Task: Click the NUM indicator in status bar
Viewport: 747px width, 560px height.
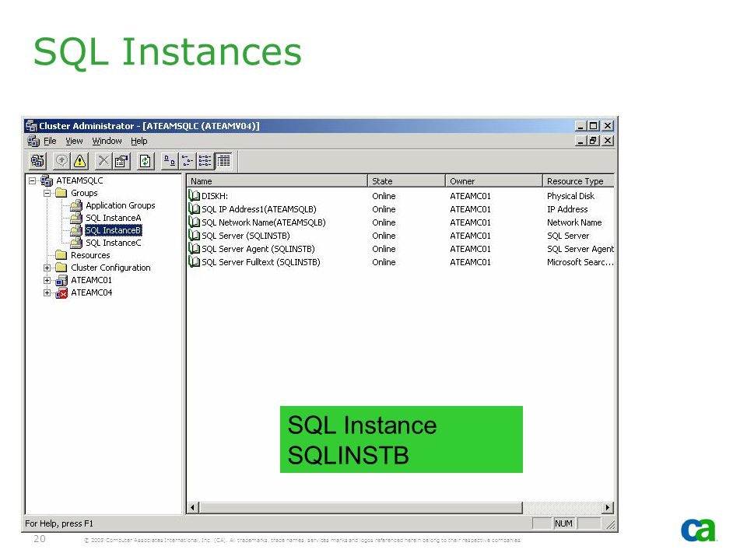Action: 563,523
